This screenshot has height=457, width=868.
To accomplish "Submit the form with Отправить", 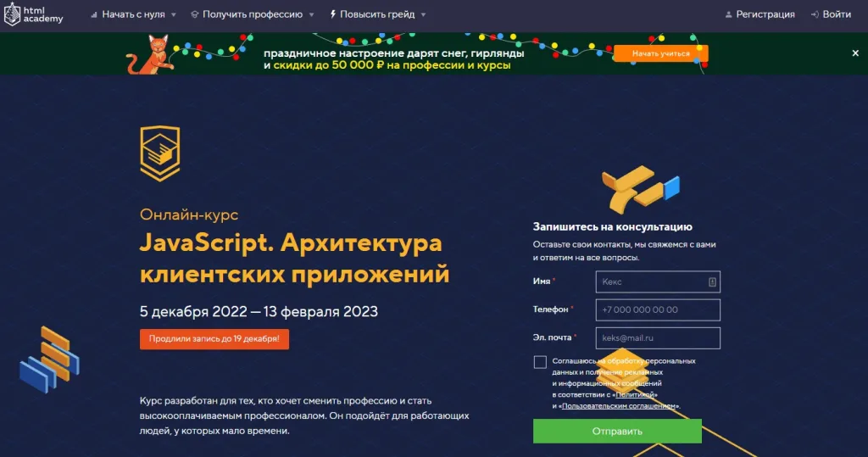I will [617, 431].
